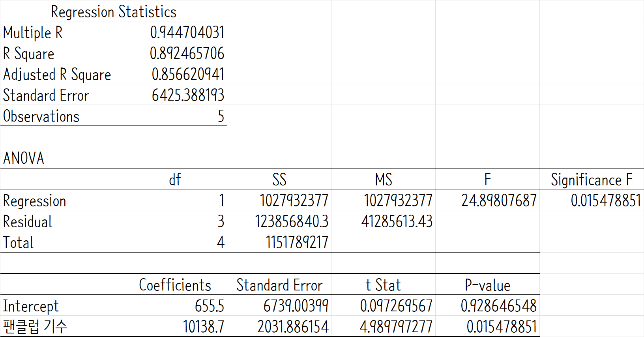This screenshot has height=337, width=644.
Task: Click the Total row label
Action: click(18, 242)
